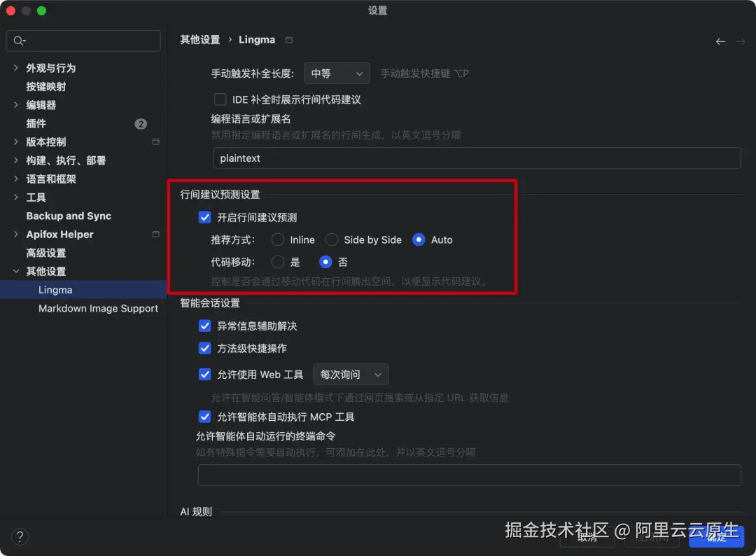This screenshot has height=556, width=756.
Task: Disable 开启行间建议预测
Action: click(x=204, y=217)
